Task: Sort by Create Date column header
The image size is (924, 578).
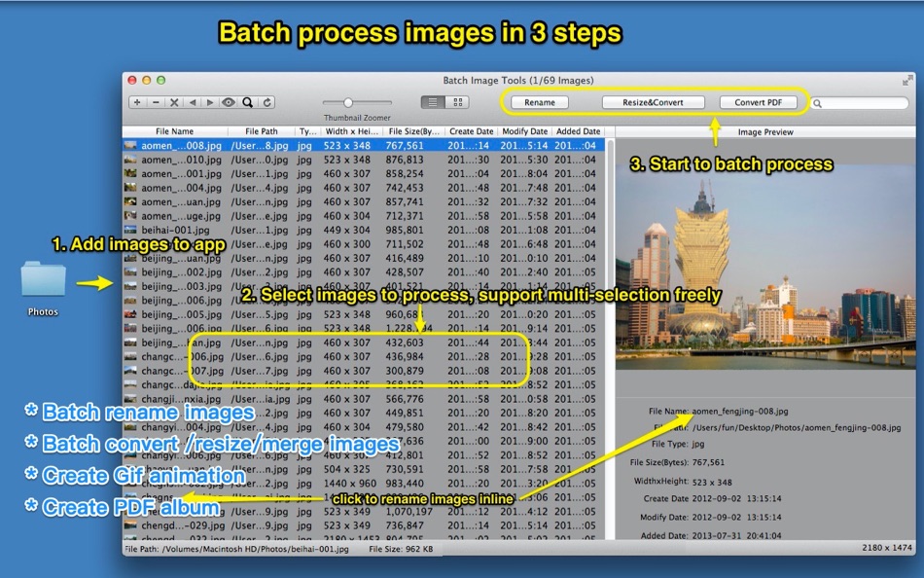Action: (x=471, y=131)
